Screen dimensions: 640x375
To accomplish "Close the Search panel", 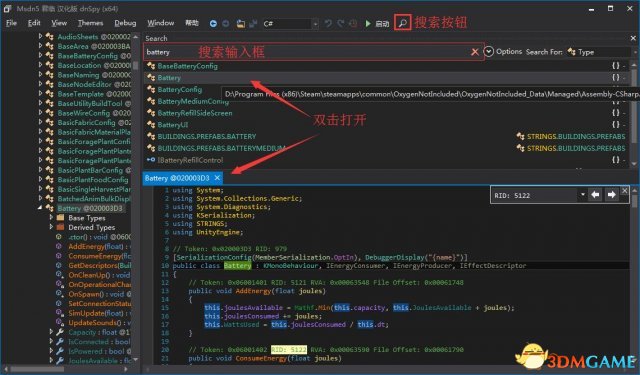I will (x=633, y=38).
